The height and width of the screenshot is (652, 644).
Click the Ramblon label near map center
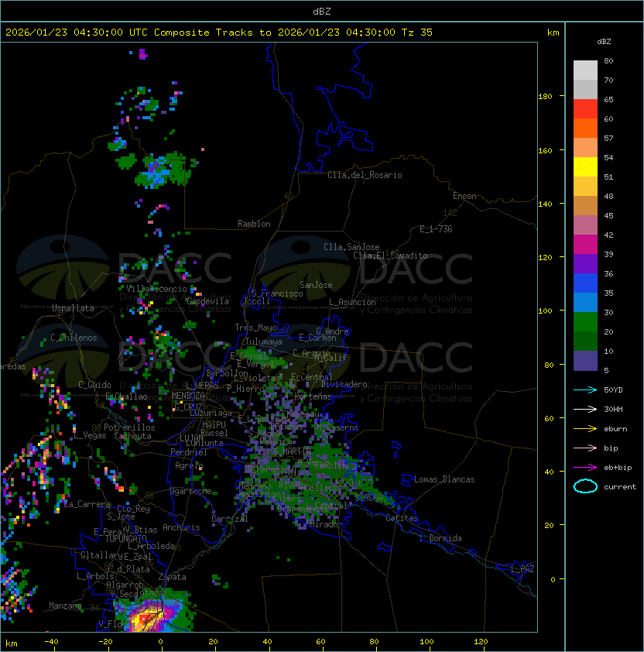(x=254, y=224)
